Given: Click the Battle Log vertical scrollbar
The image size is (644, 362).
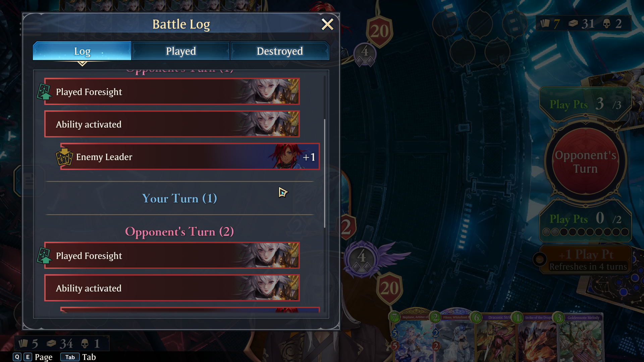Looking at the screenshot, I should tap(324, 173).
